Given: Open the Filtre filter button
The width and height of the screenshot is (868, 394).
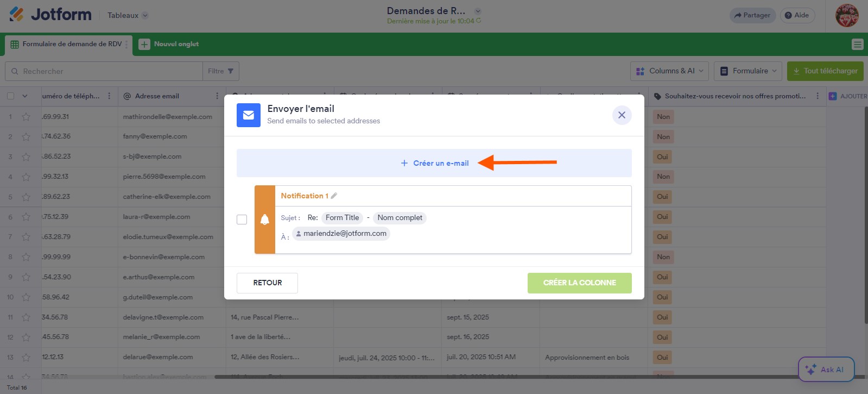Looking at the screenshot, I should click(x=221, y=71).
